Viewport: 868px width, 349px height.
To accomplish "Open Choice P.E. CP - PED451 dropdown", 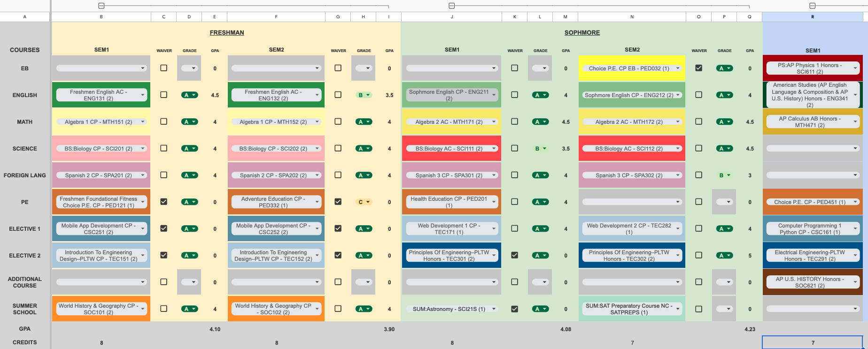I will [x=813, y=202].
